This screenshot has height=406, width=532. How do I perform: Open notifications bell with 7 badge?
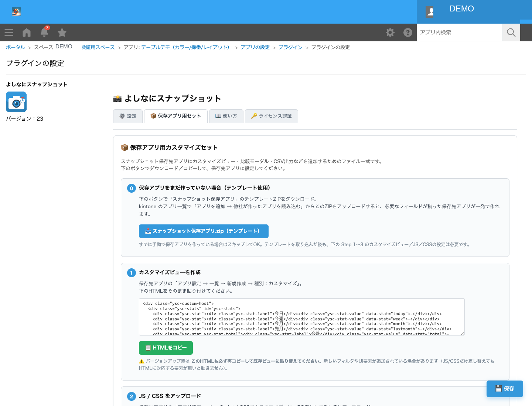pyautogui.click(x=44, y=32)
